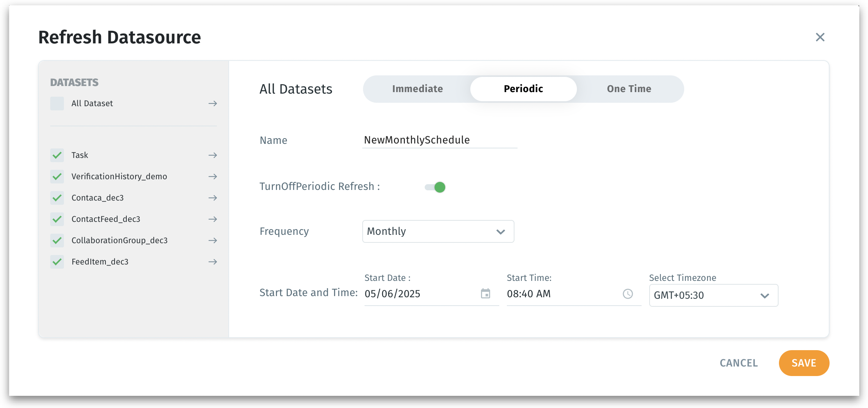Click arrow icon beside ContactFeed_dec3

213,219
